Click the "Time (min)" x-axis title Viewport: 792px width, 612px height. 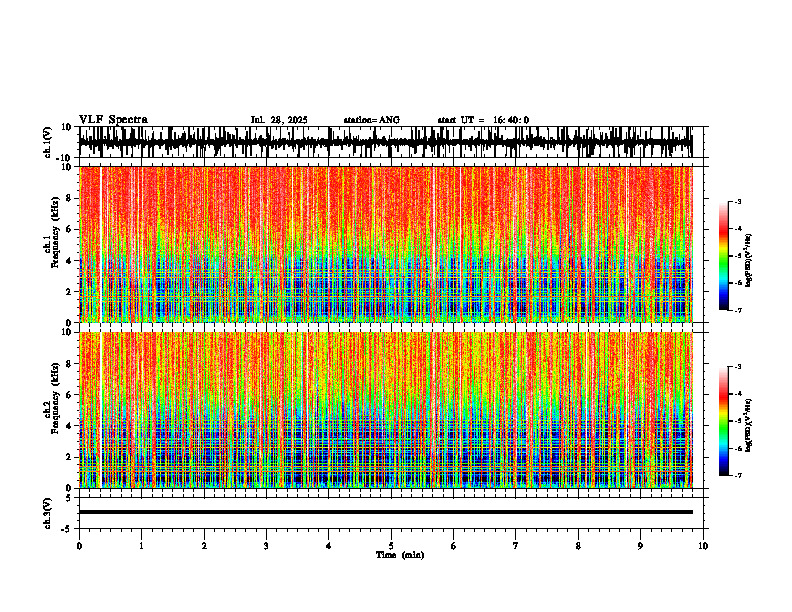[x=400, y=555]
